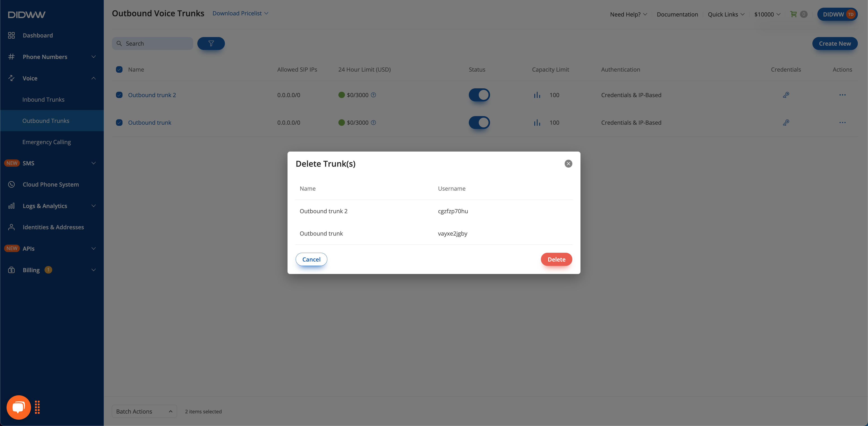This screenshot has width=868, height=426.
Task: Collapse the Voice menu chevron
Action: pyautogui.click(x=94, y=78)
